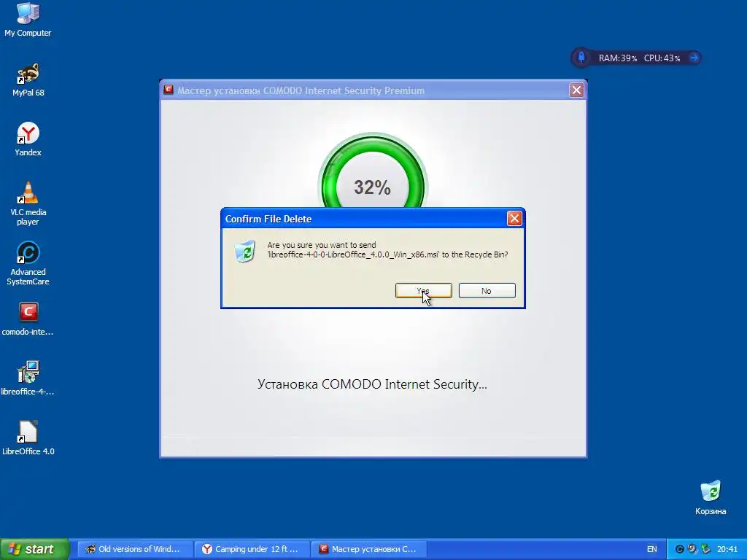Select the VLC media player shortcut
Viewport: 747px width, 560px height.
click(28, 203)
